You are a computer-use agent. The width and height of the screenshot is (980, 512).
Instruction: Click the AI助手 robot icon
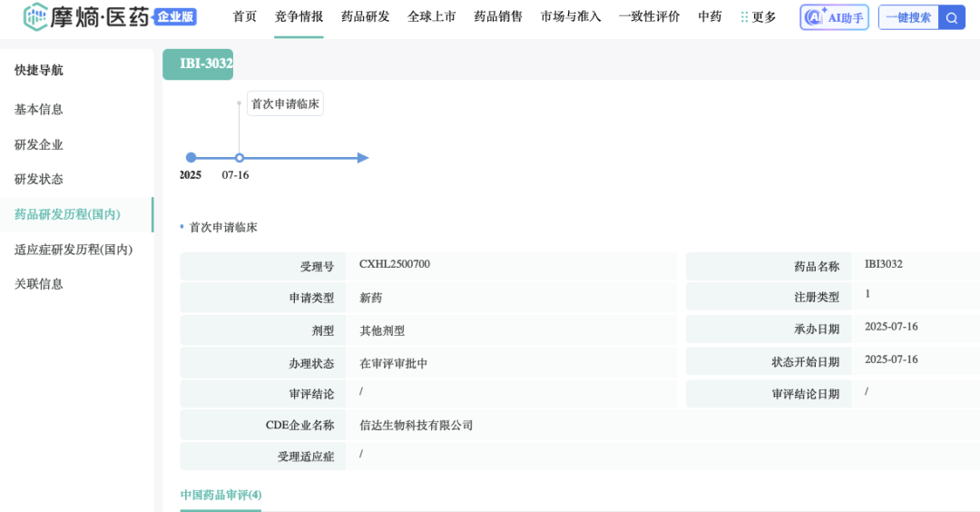814,17
